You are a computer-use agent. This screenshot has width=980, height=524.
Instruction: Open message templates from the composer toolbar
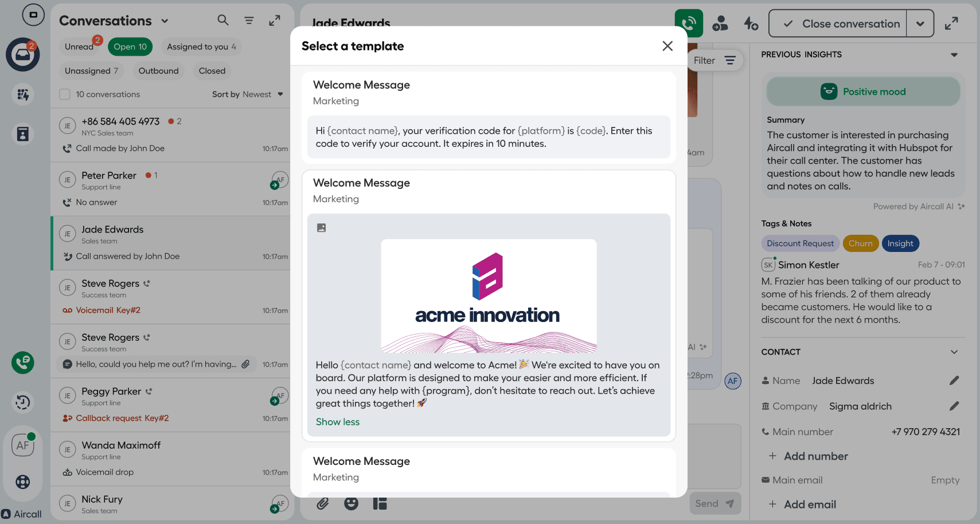[x=380, y=503]
